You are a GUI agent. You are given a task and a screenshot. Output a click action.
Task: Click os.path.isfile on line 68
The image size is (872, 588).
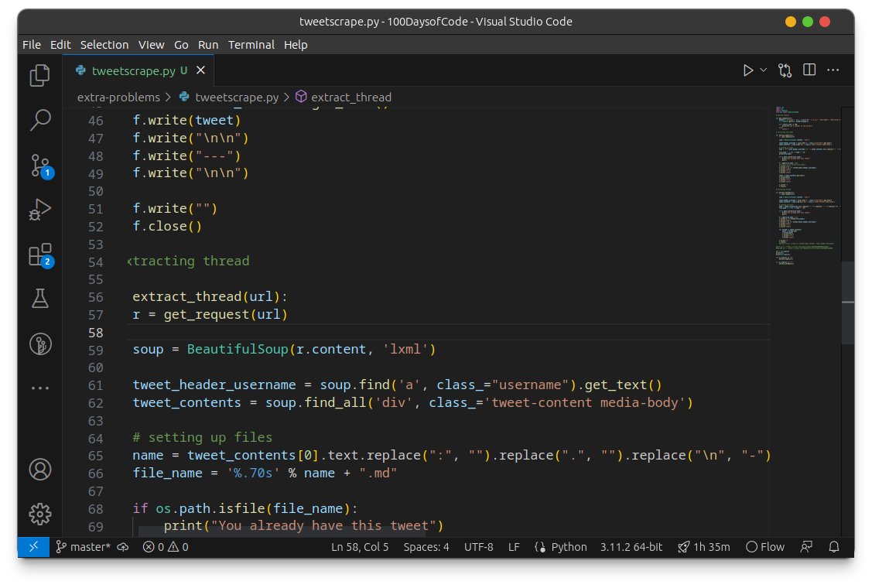(210, 508)
